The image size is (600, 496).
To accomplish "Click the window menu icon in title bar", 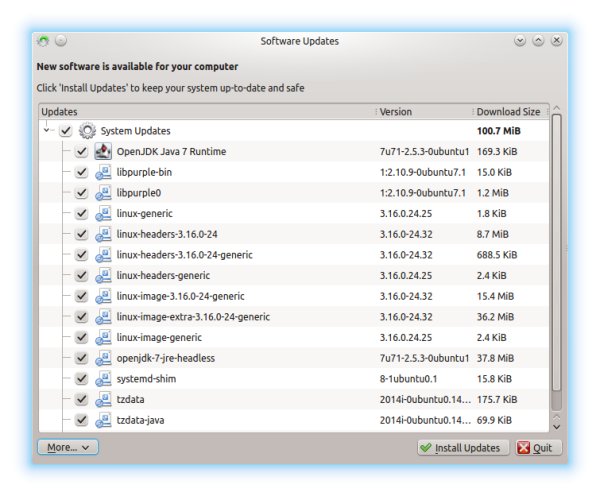I will (43, 41).
